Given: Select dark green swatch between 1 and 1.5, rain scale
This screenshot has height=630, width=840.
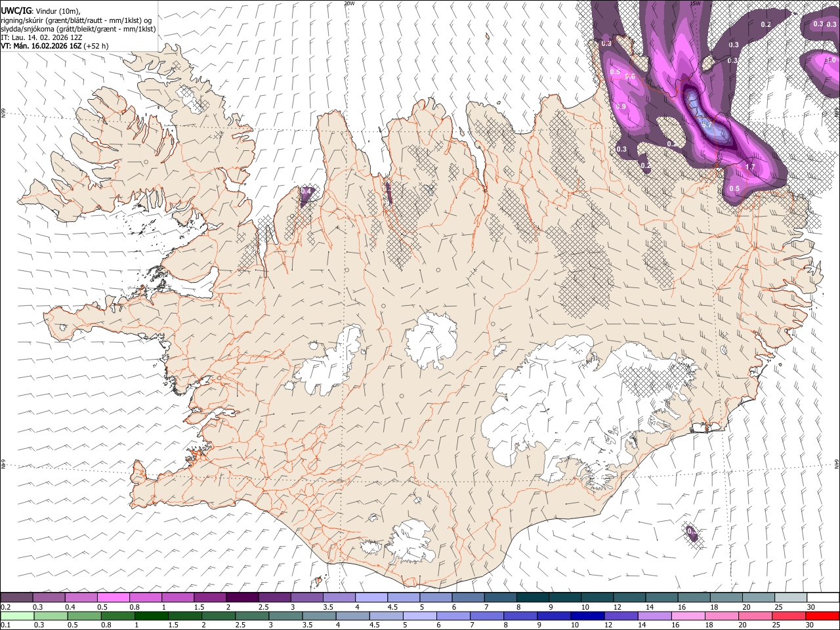Looking at the screenshot, I should (x=151, y=616).
